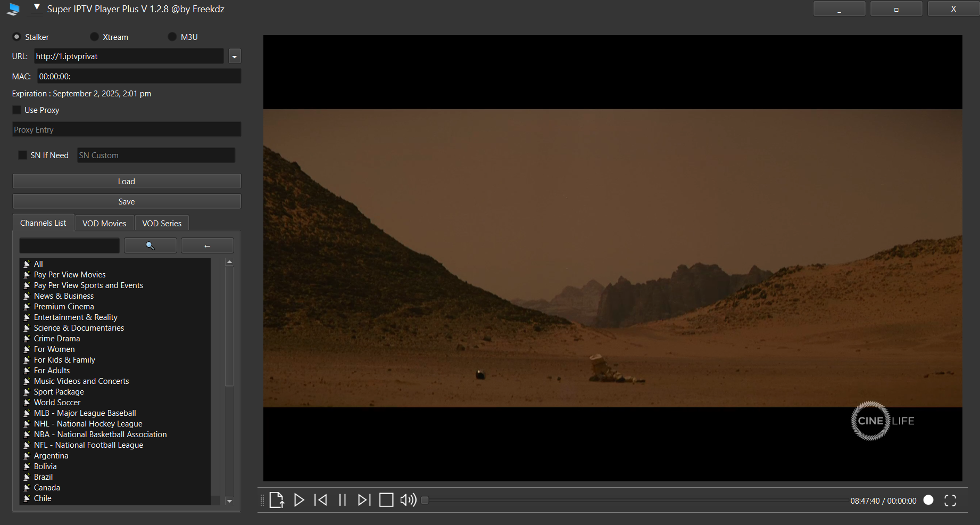Select the For Women category
The height and width of the screenshot is (525, 980).
115,349
